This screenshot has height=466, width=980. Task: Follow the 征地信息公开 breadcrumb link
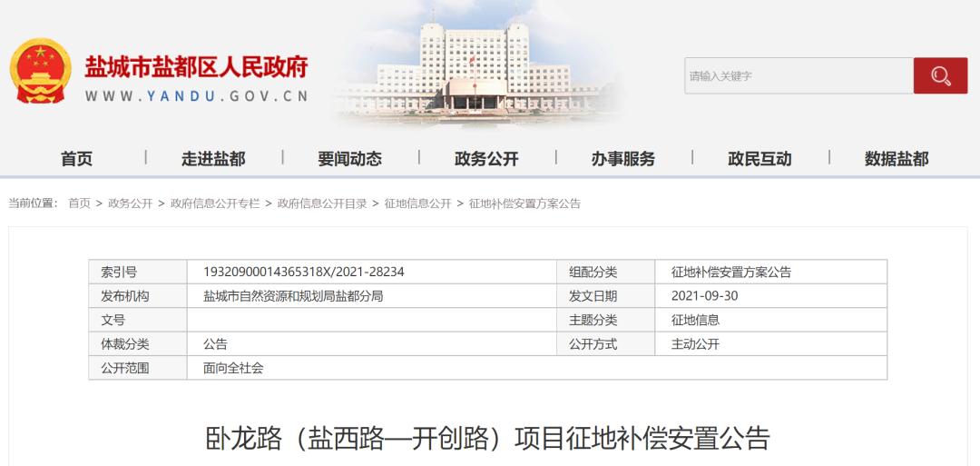pyautogui.click(x=417, y=203)
